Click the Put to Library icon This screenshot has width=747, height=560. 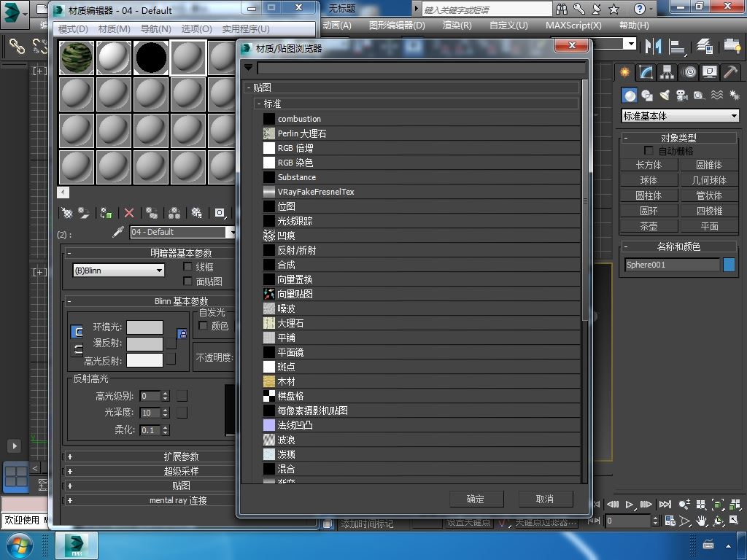click(x=196, y=213)
